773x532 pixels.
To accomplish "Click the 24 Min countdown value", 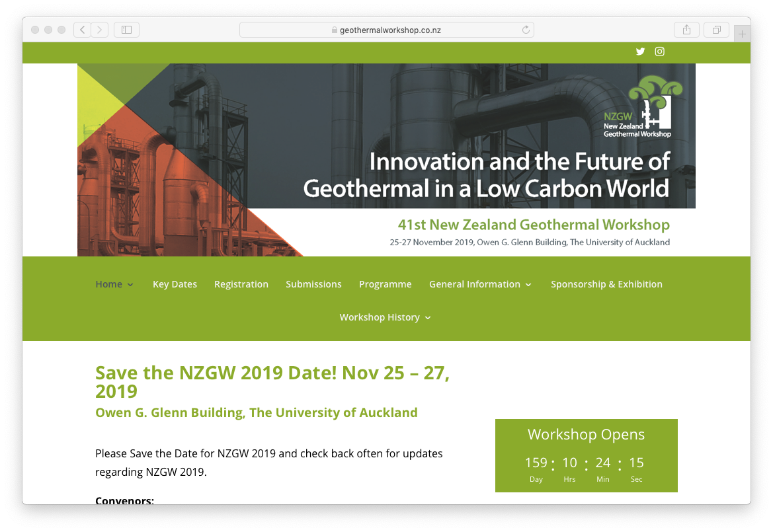I will (x=602, y=463).
